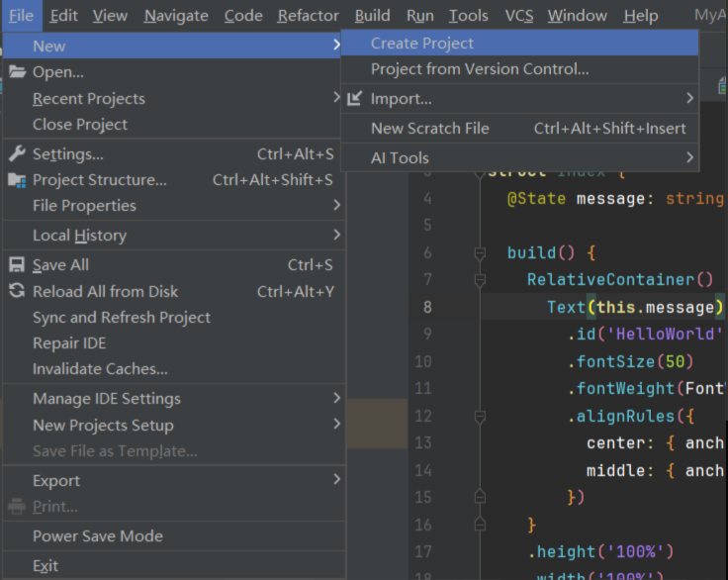The width and height of the screenshot is (728, 580).
Task: Select Recent Projects entry
Action: (x=174, y=98)
